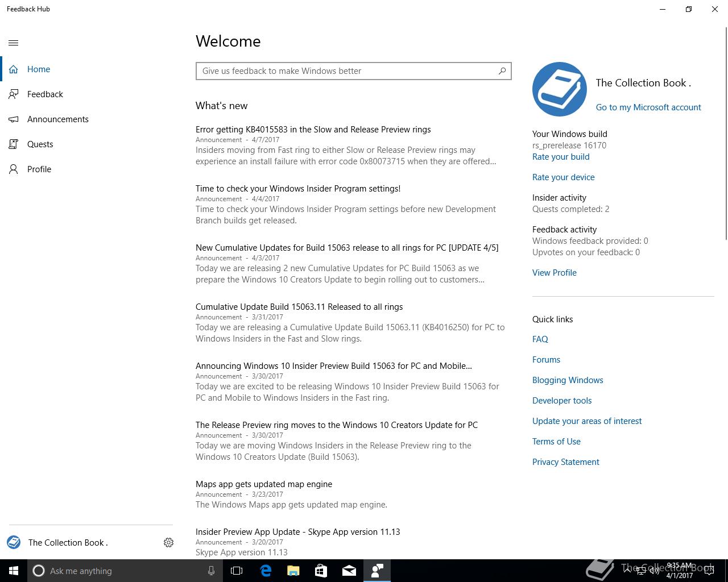The image size is (728, 582).
Task: Restore down the Feedback Hub window
Action: [689, 9]
